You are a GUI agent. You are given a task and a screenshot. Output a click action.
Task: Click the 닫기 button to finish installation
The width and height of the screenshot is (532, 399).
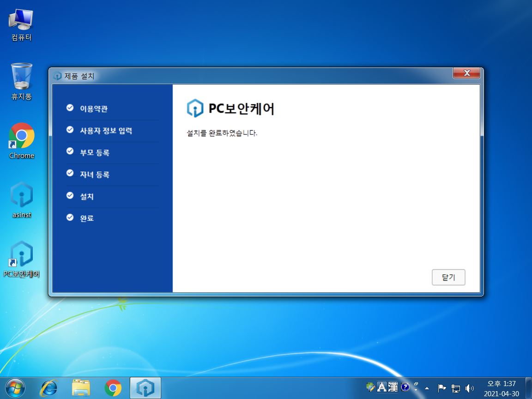click(448, 277)
